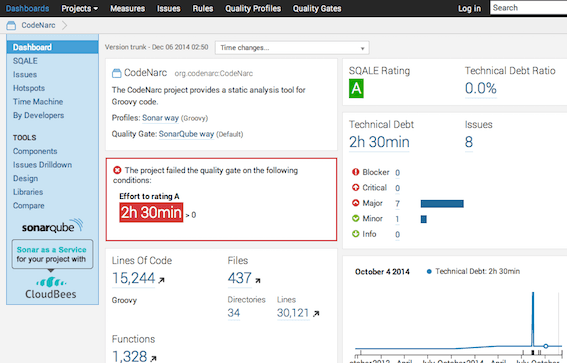
Task: Click the Lines Of Code value 15,244
Action: point(133,278)
